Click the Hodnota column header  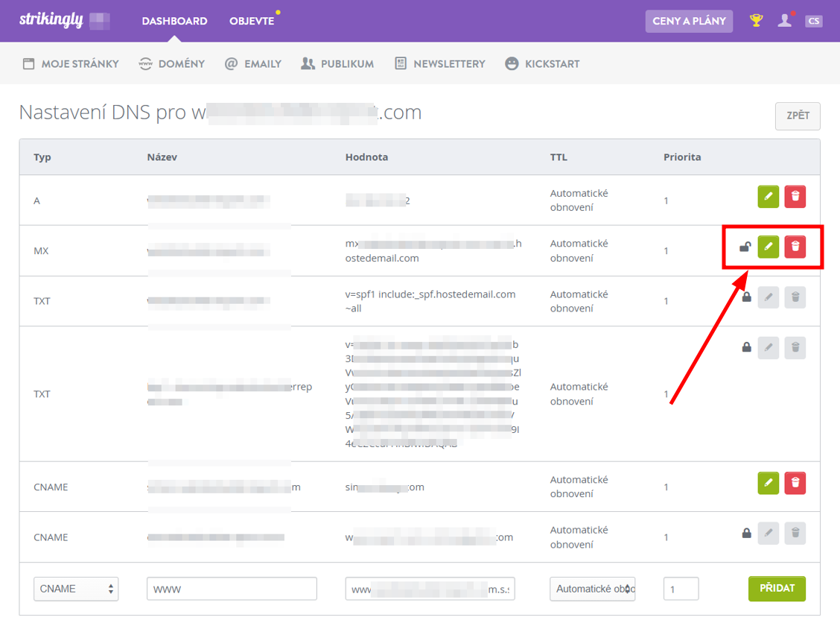[x=367, y=157]
